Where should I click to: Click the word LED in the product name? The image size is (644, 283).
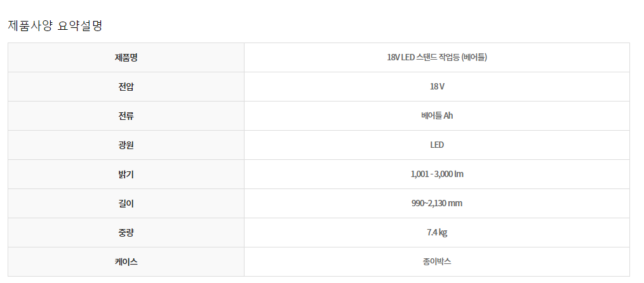[408, 57]
